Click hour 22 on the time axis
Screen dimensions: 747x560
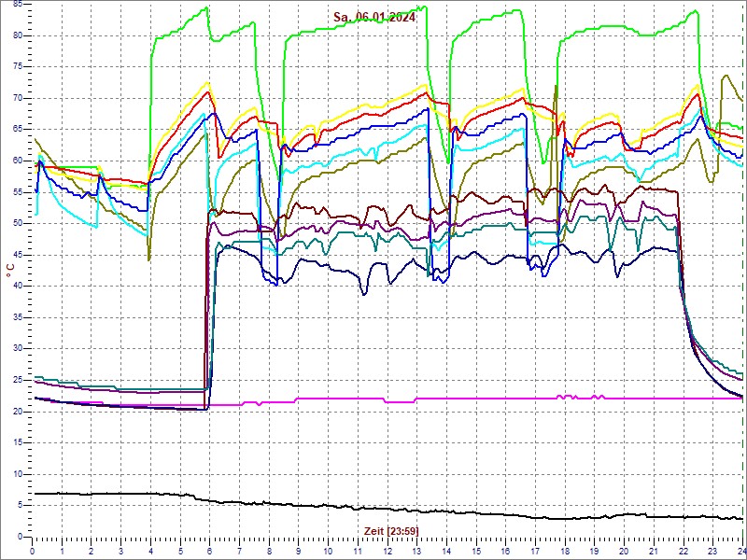tap(684, 551)
